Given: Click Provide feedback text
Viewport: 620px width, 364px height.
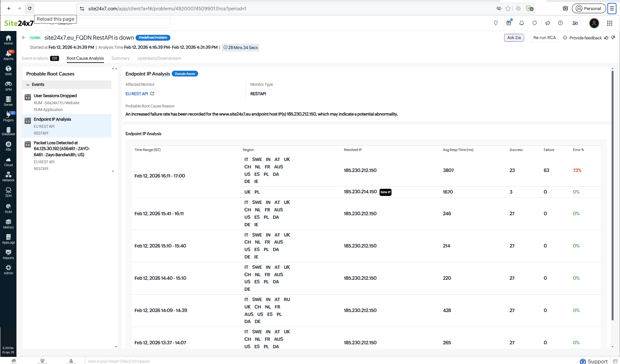Looking at the screenshot, I should tap(585, 38).
